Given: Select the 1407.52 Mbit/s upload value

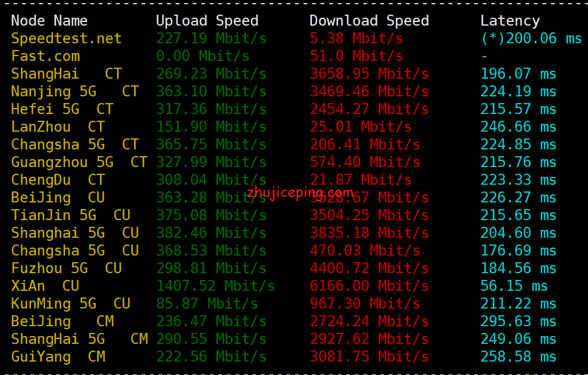Looking at the screenshot, I should coord(215,286).
